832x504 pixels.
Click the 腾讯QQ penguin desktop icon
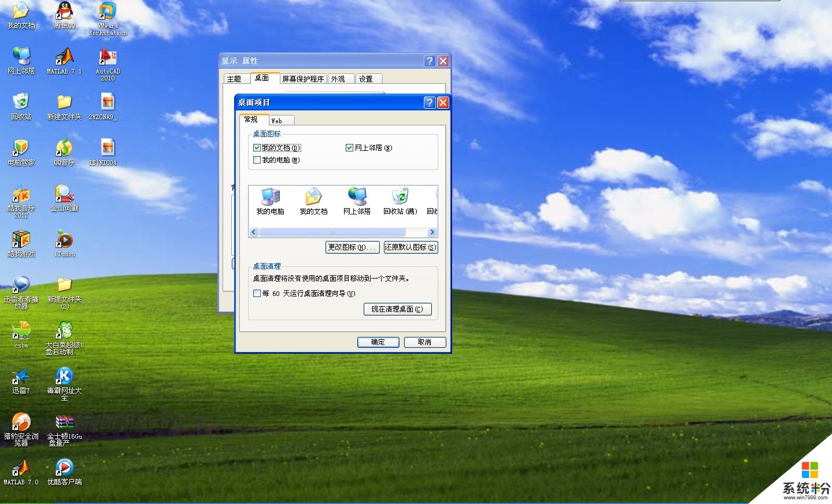coord(64,14)
